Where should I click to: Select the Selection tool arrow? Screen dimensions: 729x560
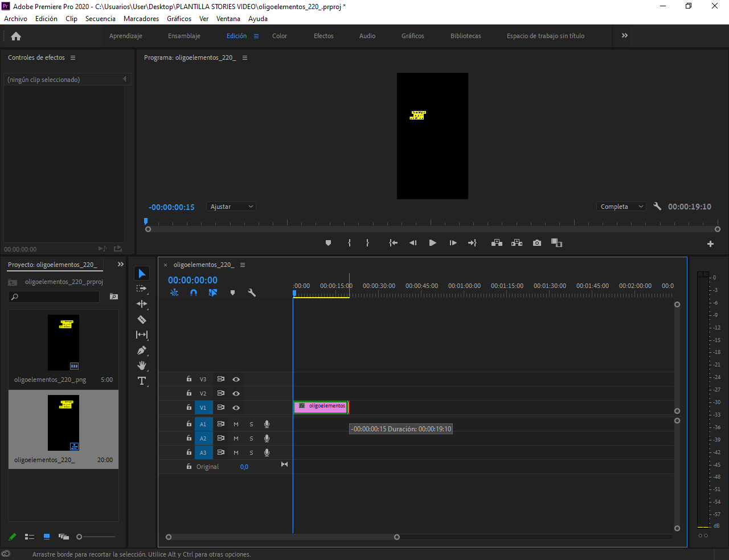click(x=142, y=274)
